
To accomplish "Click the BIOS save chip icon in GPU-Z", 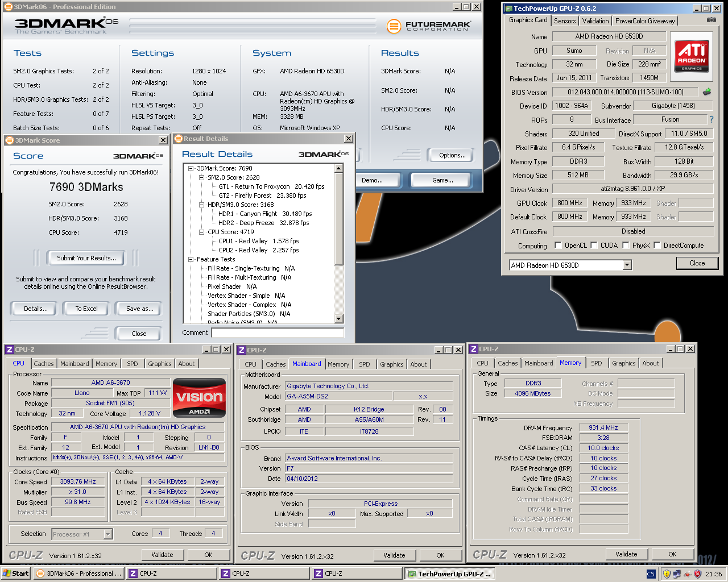I will click(707, 92).
